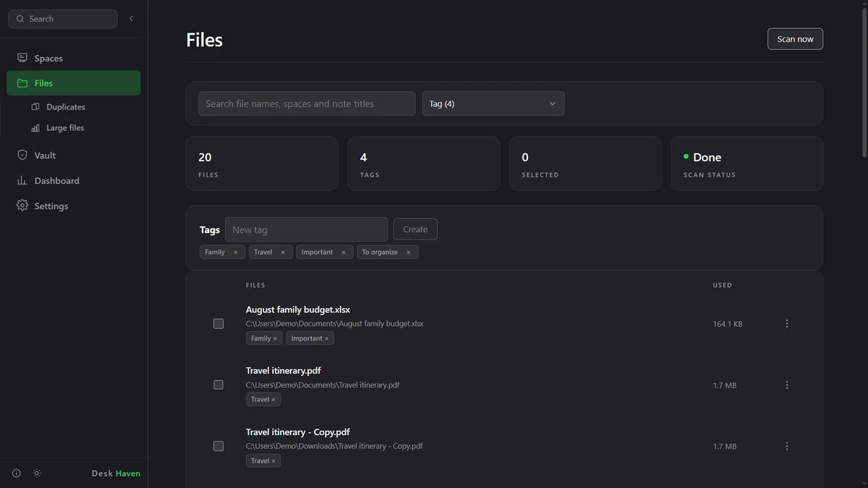Open more options for Travel itinerary.pdf
The image size is (868, 488).
[x=787, y=385]
